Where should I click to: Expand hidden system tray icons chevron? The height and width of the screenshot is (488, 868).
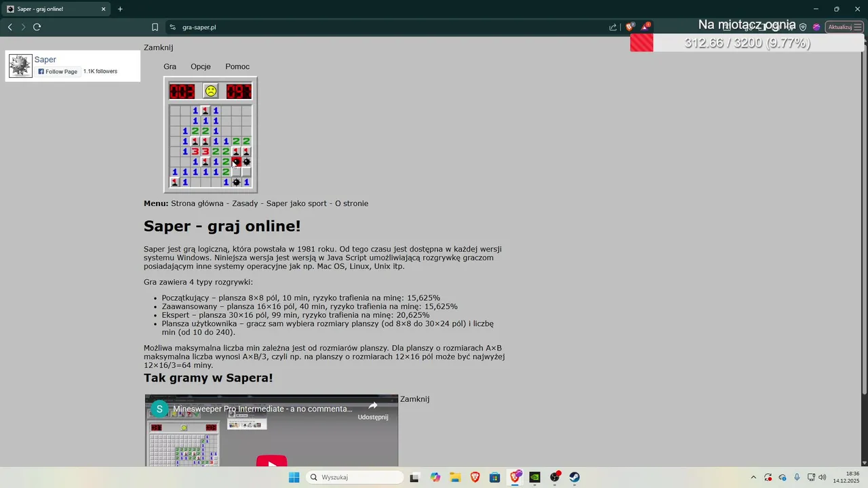click(753, 477)
